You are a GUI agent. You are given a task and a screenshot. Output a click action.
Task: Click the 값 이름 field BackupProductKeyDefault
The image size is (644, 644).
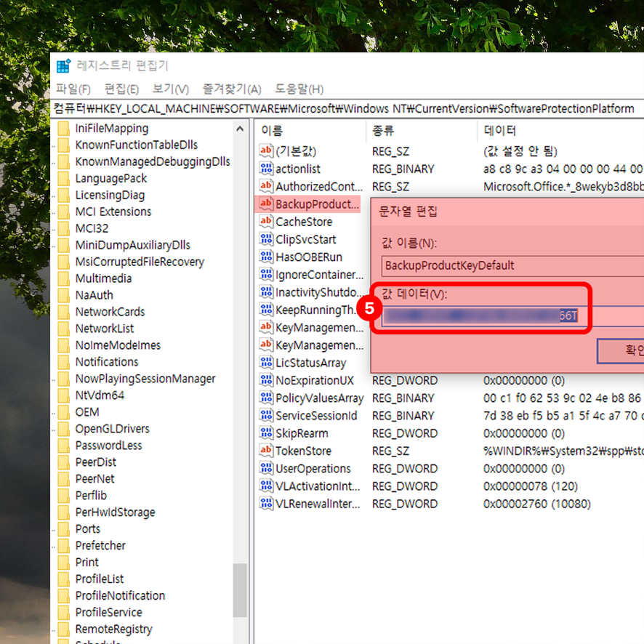click(x=512, y=266)
